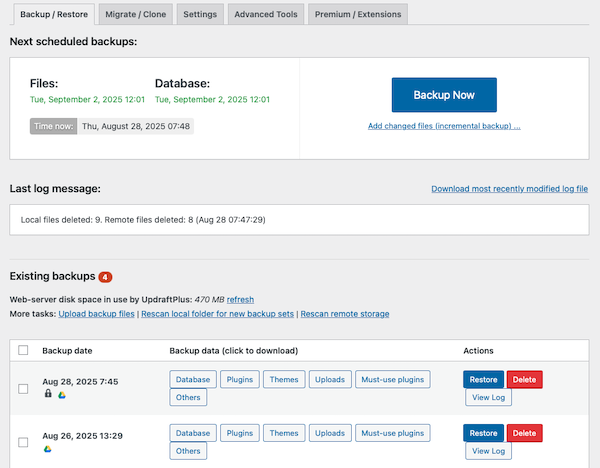Screen dimensions: 600x468
Task: Delete the Aug 26, 2025 backup
Action: click(x=524, y=433)
